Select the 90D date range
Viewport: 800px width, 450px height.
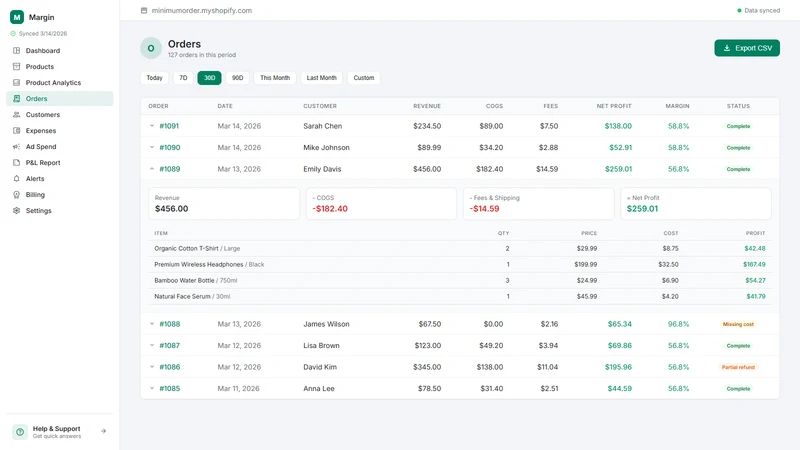(x=237, y=78)
